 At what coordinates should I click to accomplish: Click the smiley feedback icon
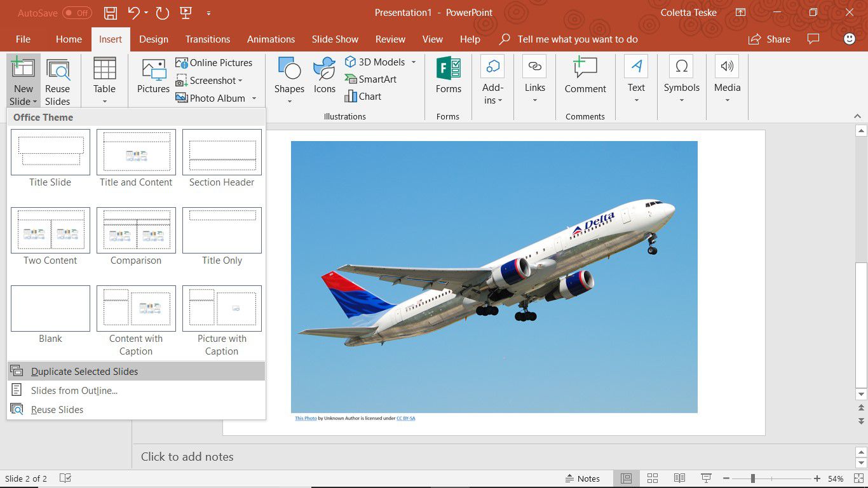click(x=850, y=39)
